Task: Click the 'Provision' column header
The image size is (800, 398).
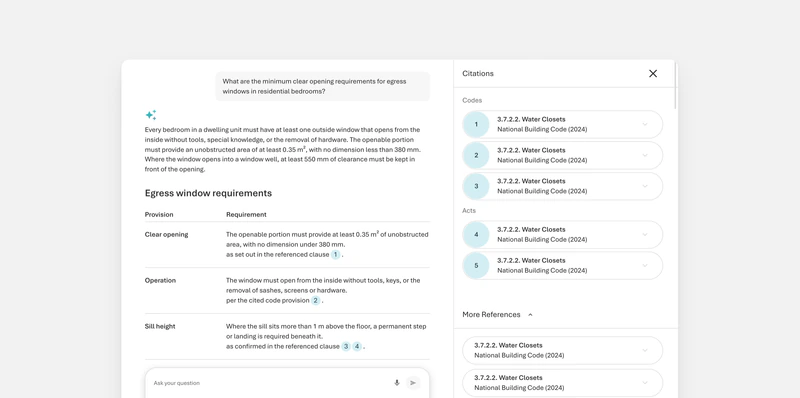Action: 159,215
